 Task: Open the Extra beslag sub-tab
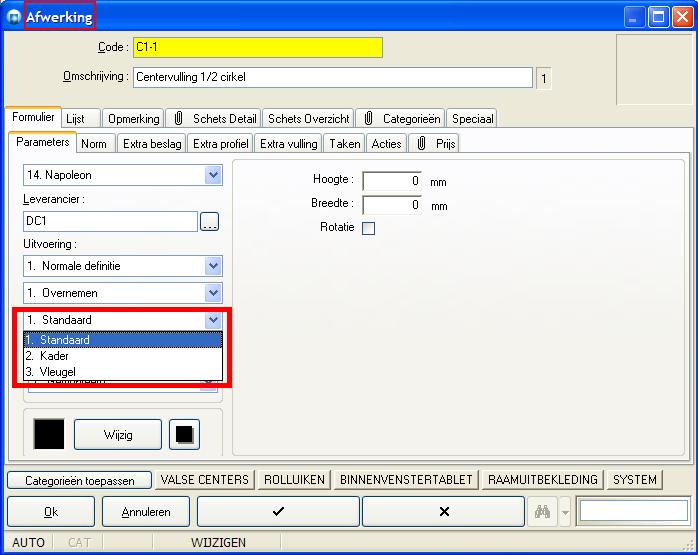(152, 144)
